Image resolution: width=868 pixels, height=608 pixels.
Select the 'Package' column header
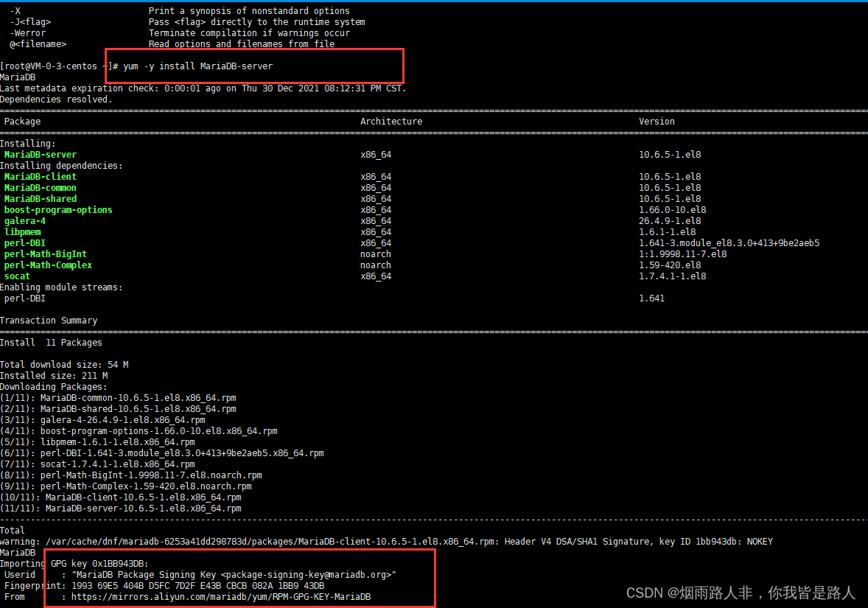(x=22, y=122)
